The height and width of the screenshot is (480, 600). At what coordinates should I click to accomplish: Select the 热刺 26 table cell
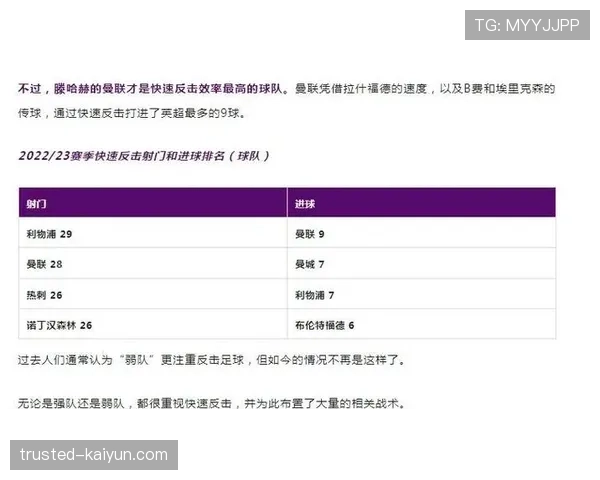coord(153,294)
